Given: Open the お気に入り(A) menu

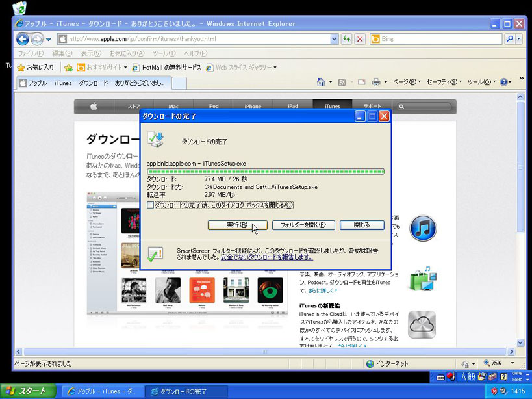Looking at the screenshot, I should pos(127,53).
